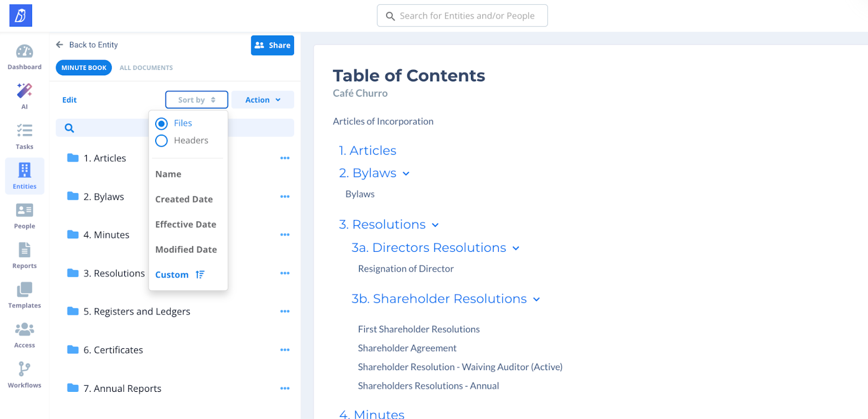Go Back to Entity
This screenshot has height=419, width=868.
(87, 45)
